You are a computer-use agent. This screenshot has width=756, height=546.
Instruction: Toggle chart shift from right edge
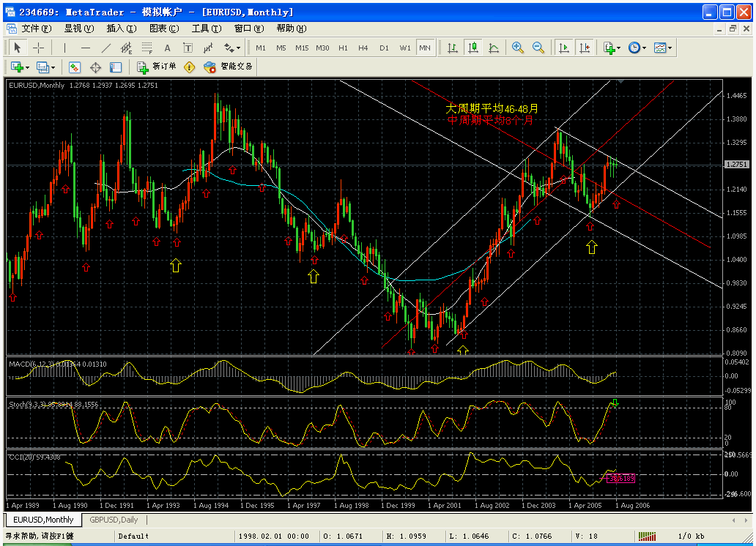click(x=585, y=48)
